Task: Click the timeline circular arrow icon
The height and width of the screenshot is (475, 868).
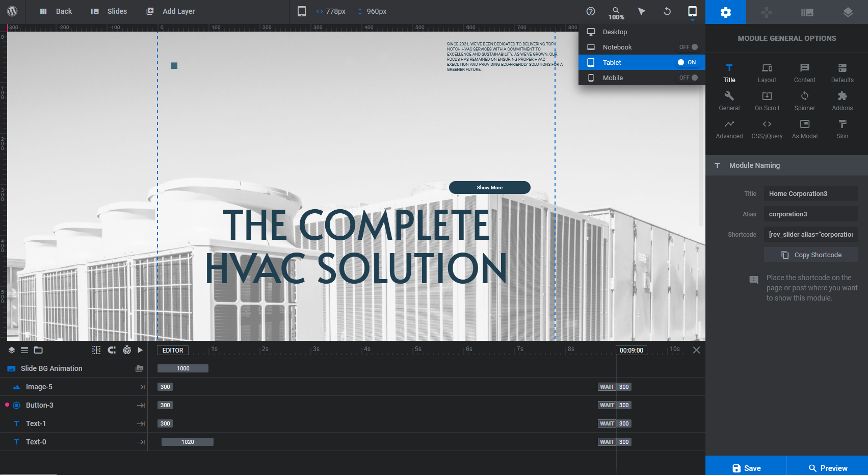Action: coord(112,350)
